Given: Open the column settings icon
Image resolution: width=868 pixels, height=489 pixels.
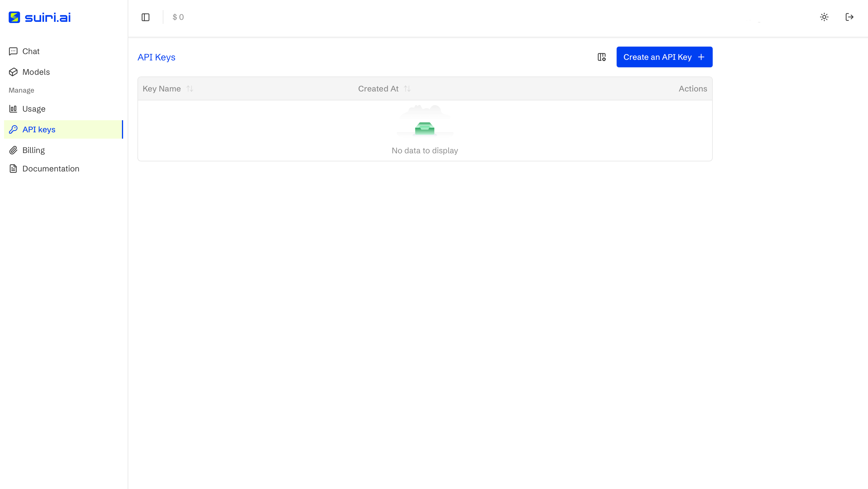Looking at the screenshot, I should click(x=602, y=57).
